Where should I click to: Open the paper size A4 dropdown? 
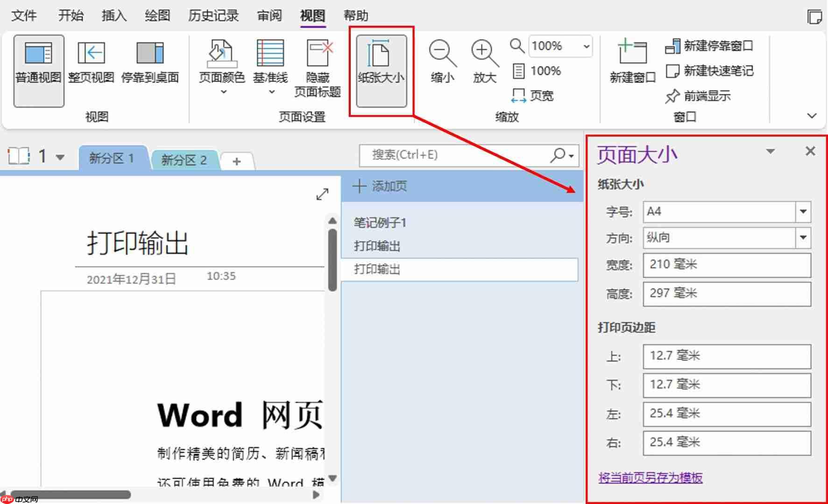pos(803,211)
